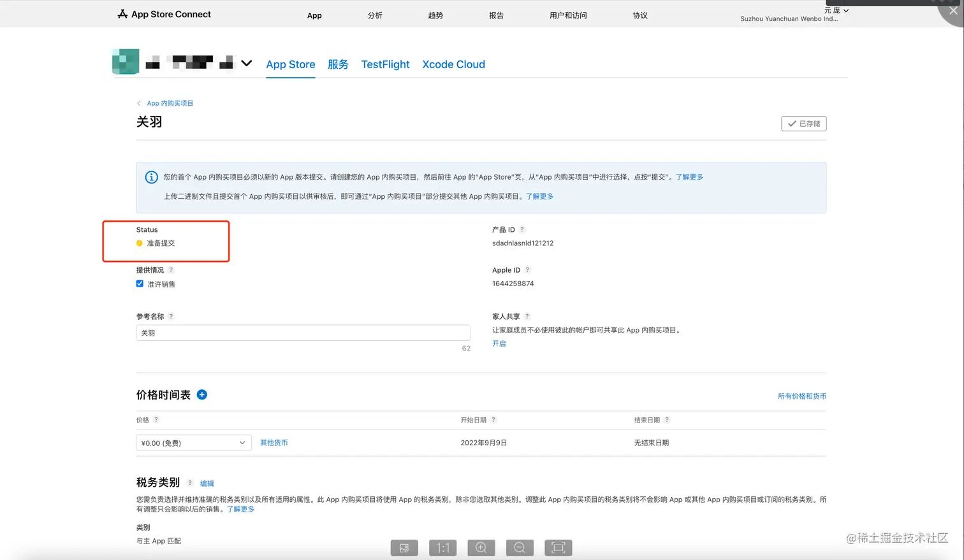
Task: Switch to the TestFlight tab
Action: click(x=385, y=64)
